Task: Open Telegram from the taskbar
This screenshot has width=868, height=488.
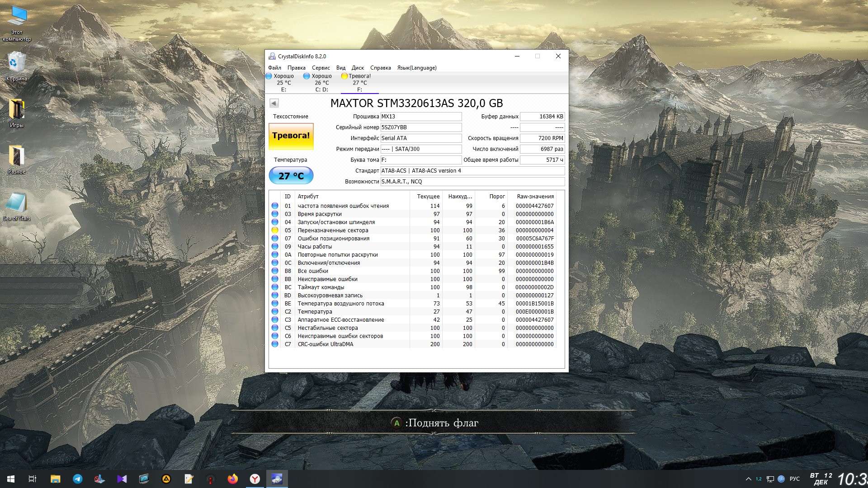Action: [78, 479]
